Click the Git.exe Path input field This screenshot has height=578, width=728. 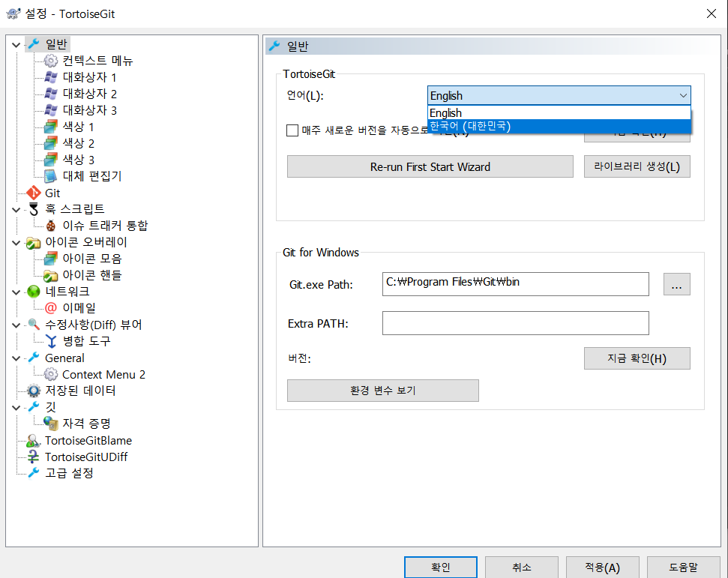515,284
